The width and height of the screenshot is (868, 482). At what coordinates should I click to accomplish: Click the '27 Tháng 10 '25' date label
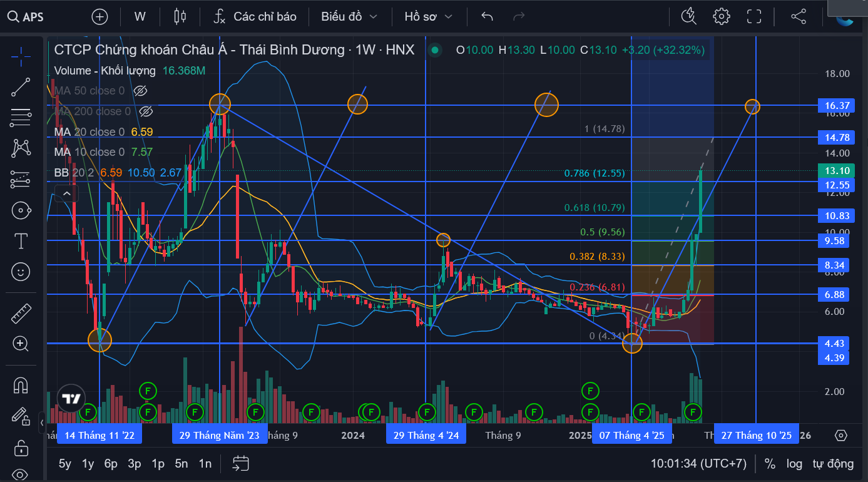756,435
